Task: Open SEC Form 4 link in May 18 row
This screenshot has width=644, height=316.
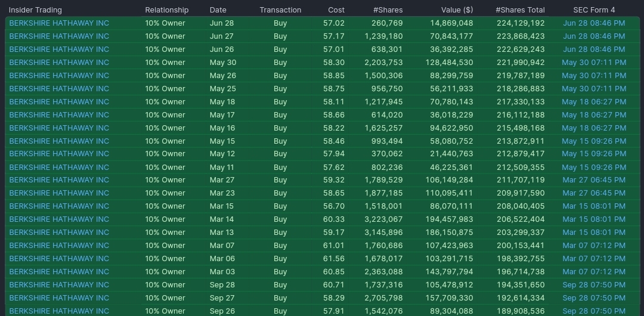Action: 594,101
